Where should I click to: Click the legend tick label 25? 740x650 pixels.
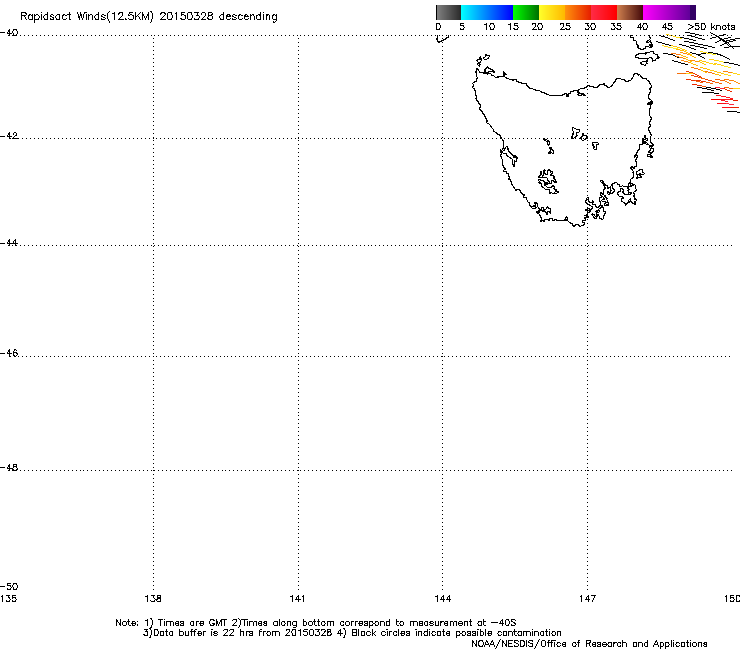click(x=565, y=27)
